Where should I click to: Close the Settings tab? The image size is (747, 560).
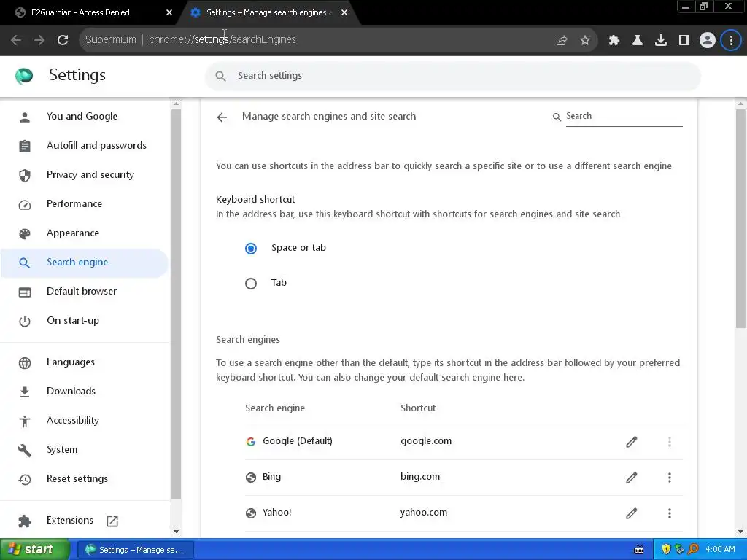pos(344,12)
